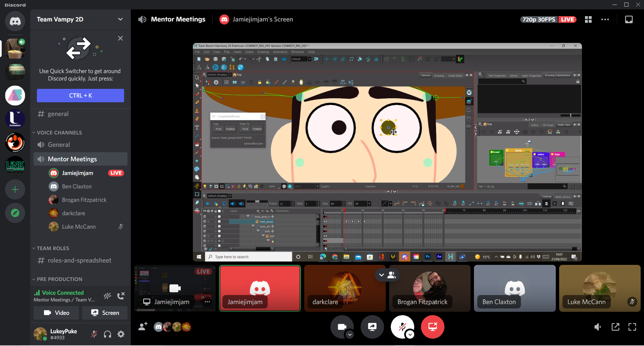Collapse the PRE PRODUCTION category
The height and width of the screenshot is (346, 644).
(57, 279)
